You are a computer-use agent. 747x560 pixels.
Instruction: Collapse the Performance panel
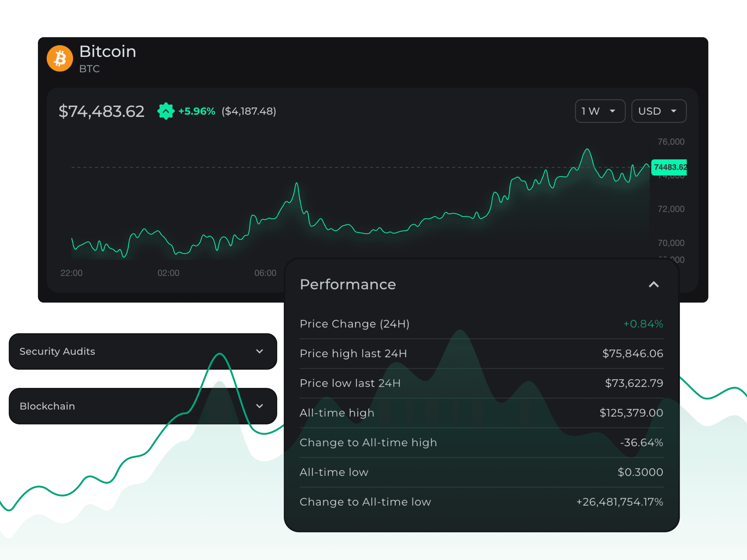click(x=654, y=284)
